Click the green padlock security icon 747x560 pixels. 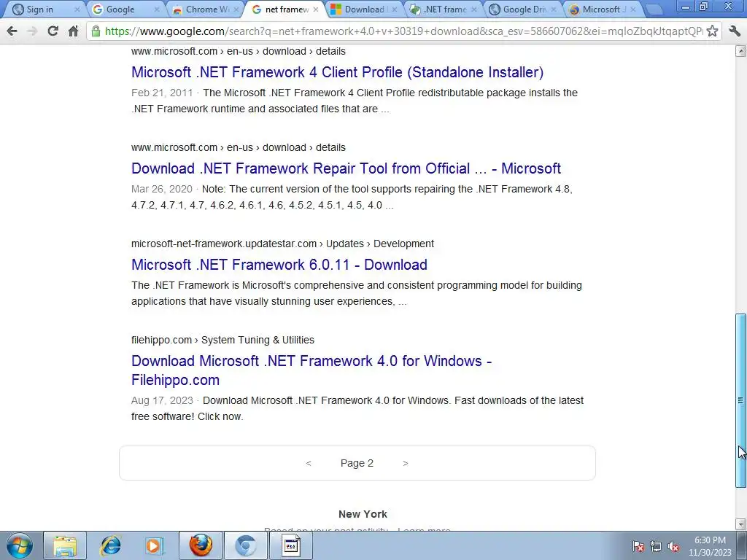click(x=96, y=31)
